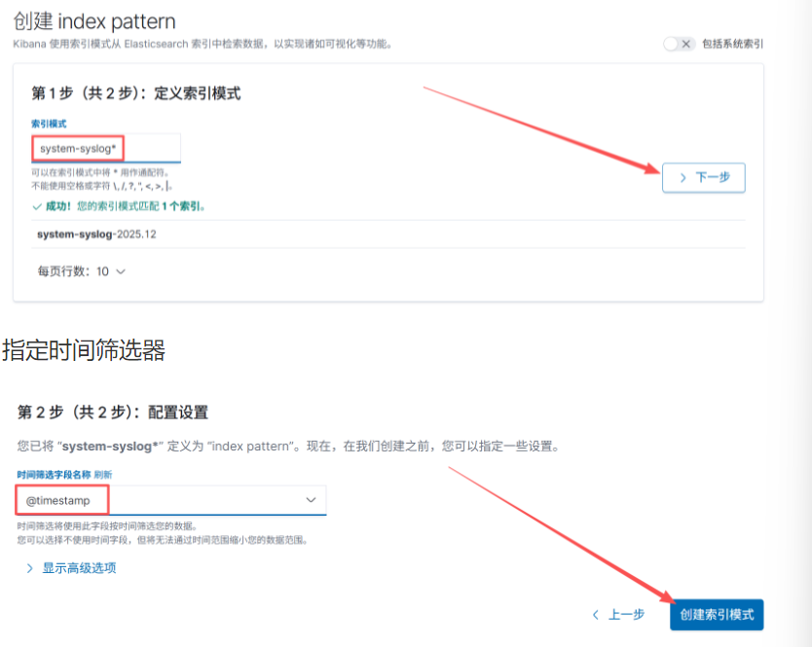
Task: Select the system-syslog-2025.12 index row
Action: 95,234
